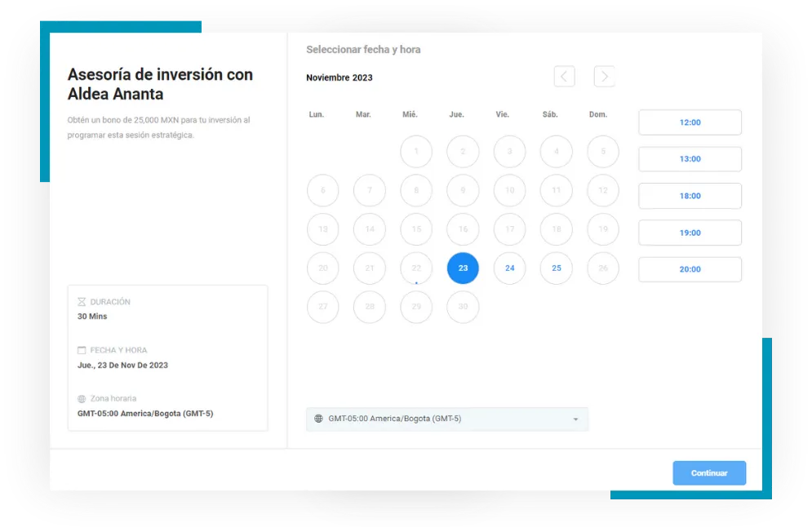Click 'Seleccionar fecha y hora' heading

pyautogui.click(x=363, y=50)
